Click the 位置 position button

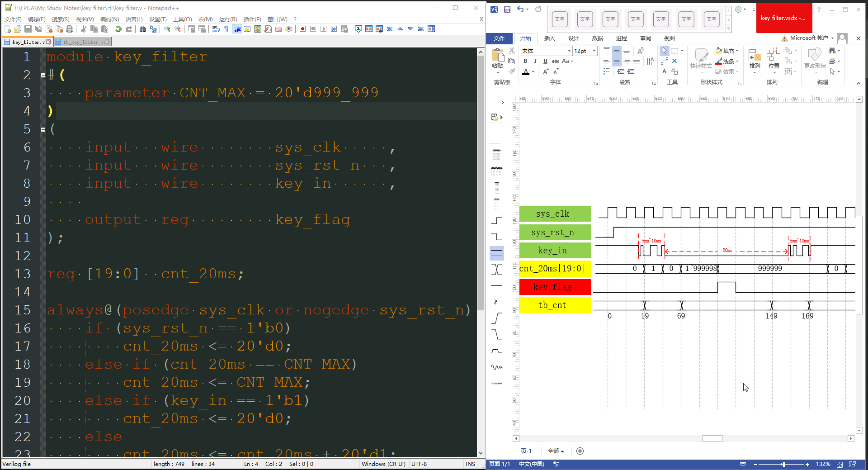774,61
